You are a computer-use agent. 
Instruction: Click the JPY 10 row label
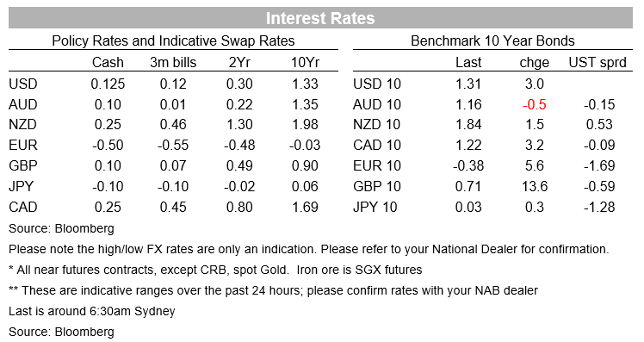coord(375,207)
